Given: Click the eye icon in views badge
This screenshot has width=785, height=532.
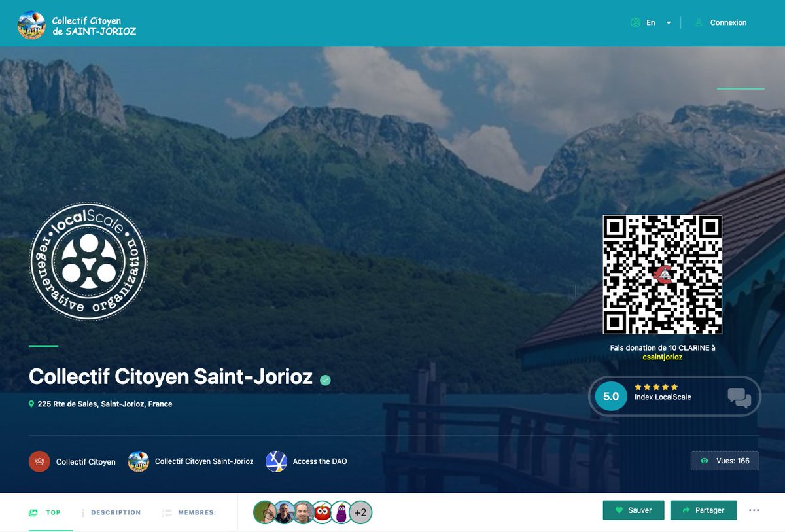Looking at the screenshot, I should pos(705,461).
